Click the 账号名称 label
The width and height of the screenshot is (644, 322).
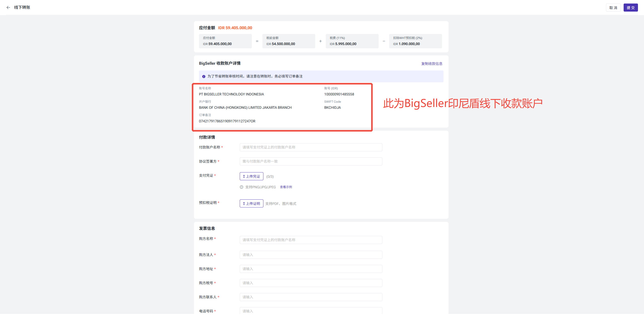point(205,88)
